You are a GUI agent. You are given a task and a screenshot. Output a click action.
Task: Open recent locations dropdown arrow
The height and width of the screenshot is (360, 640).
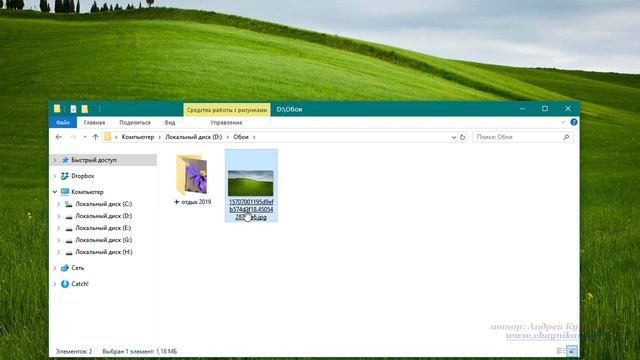click(85, 137)
